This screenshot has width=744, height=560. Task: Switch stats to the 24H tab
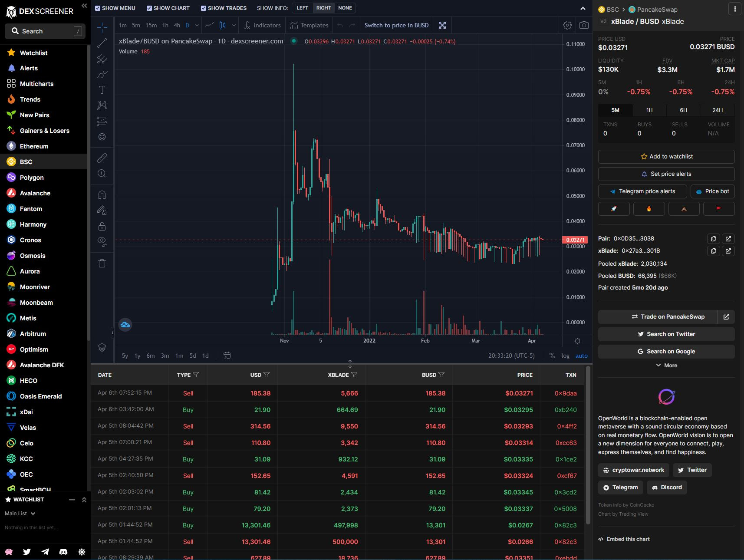coord(718,110)
